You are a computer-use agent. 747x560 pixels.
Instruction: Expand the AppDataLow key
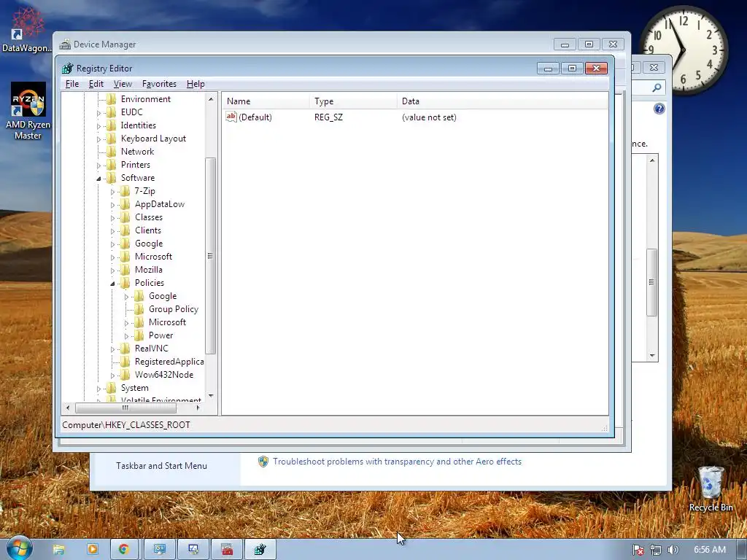[x=112, y=205]
